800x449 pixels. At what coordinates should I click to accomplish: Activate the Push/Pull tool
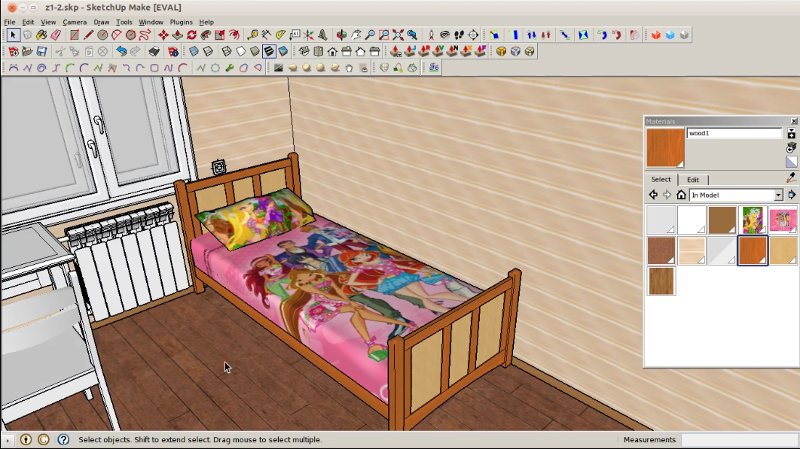(178, 35)
